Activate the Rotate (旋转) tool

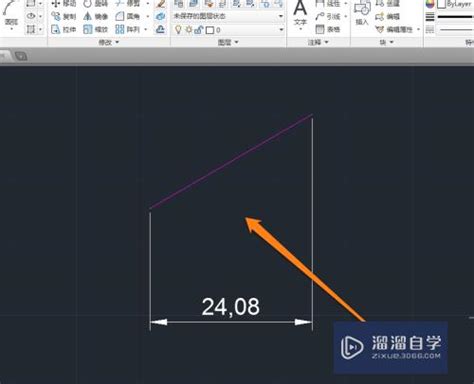coord(96,3)
